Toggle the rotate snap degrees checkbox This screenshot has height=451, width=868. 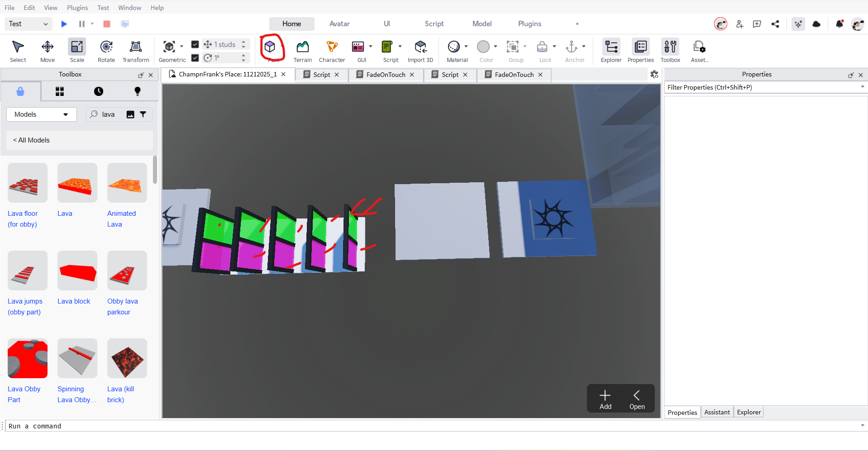point(195,58)
